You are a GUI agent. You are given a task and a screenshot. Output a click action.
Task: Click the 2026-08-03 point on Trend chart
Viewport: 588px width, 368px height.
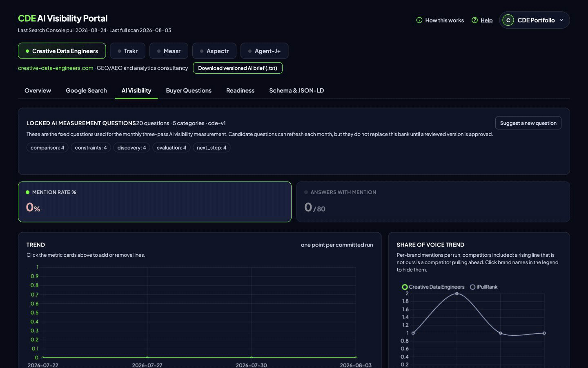[x=356, y=358]
